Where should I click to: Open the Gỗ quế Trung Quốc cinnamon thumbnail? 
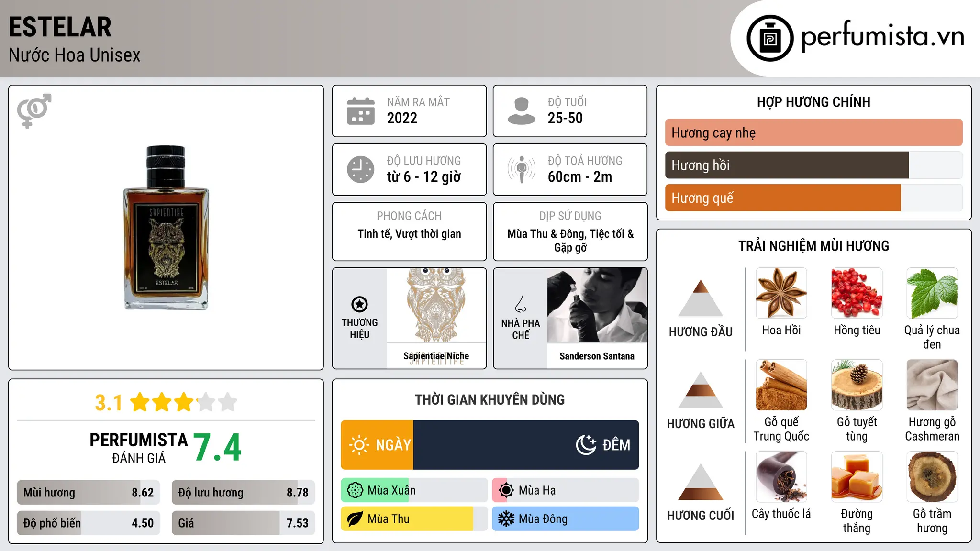(x=781, y=385)
